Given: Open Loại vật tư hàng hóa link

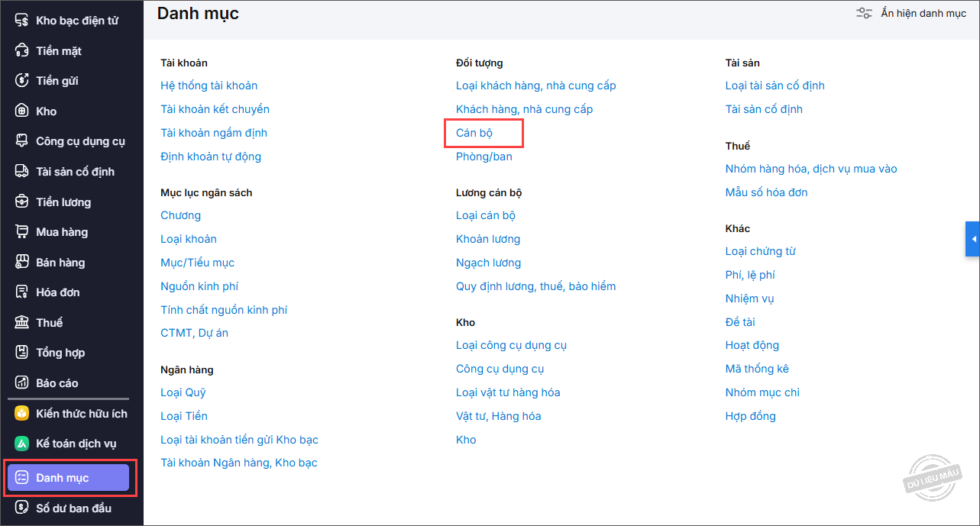Looking at the screenshot, I should [x=508, y=392].
